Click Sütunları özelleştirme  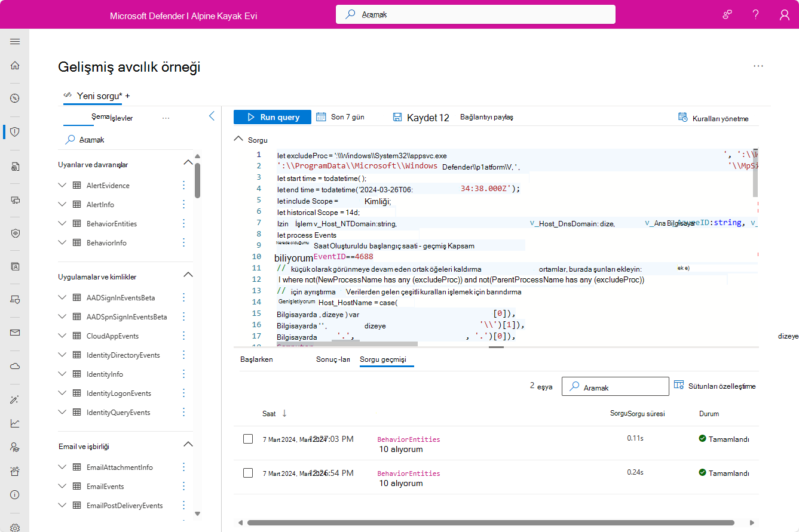(x=715, y=386)
